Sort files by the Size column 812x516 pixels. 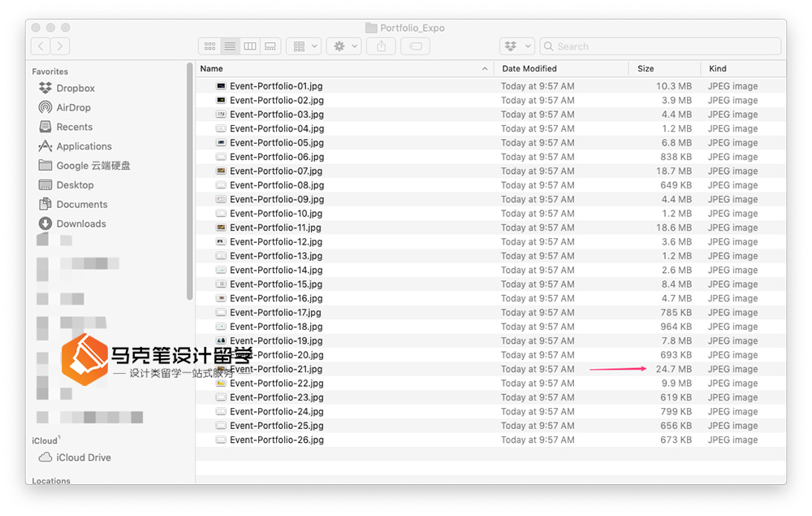646,68
